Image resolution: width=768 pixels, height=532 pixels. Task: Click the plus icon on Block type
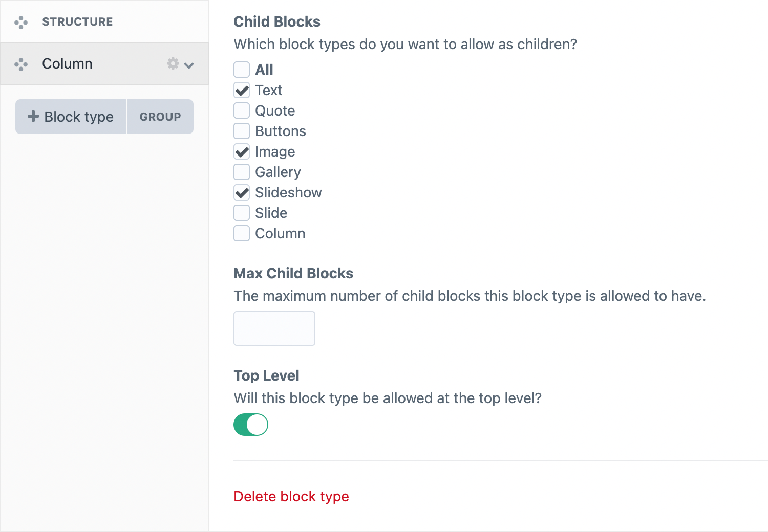point(33,116)
